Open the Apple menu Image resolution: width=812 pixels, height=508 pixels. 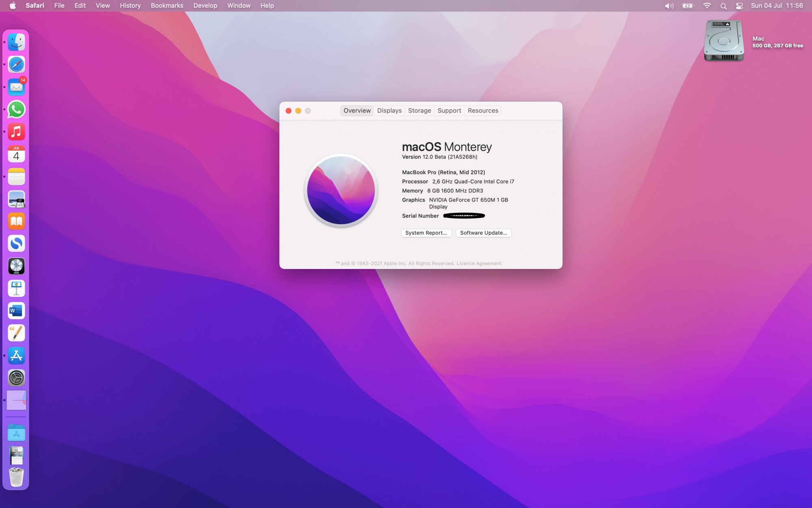point(13,6)
